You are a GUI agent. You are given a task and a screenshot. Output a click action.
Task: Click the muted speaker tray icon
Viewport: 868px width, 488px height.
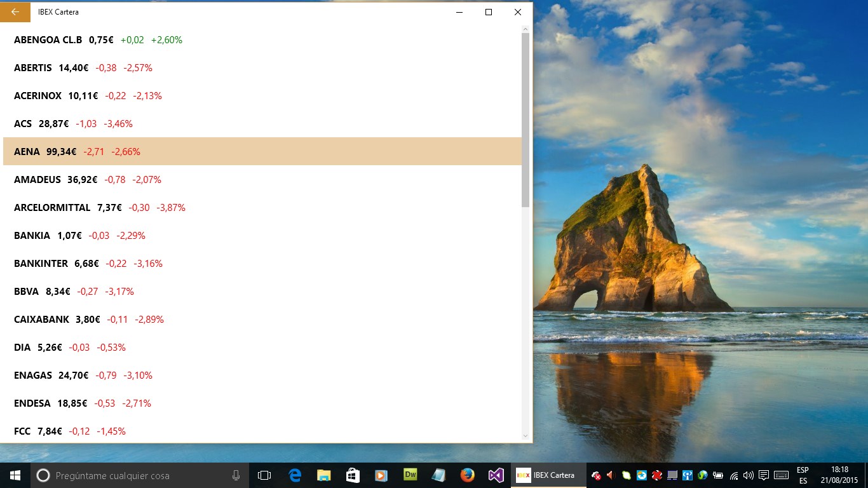pos(611,475)
